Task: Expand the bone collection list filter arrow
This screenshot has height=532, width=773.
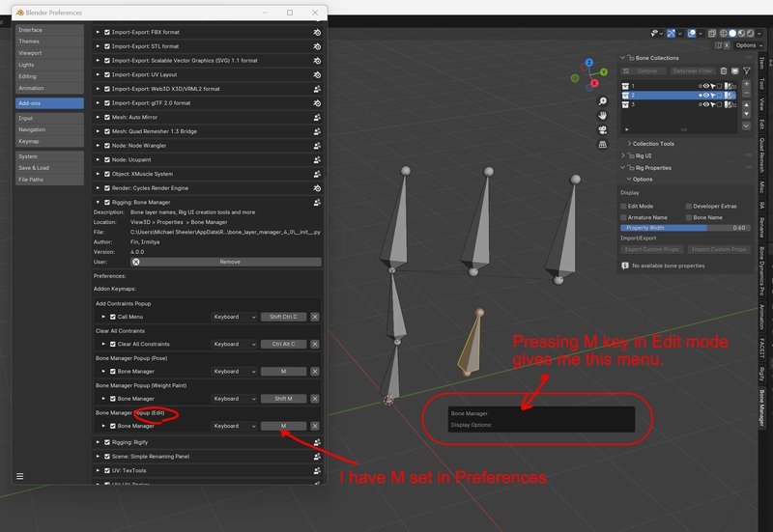Action: click(x=626, y=129)
